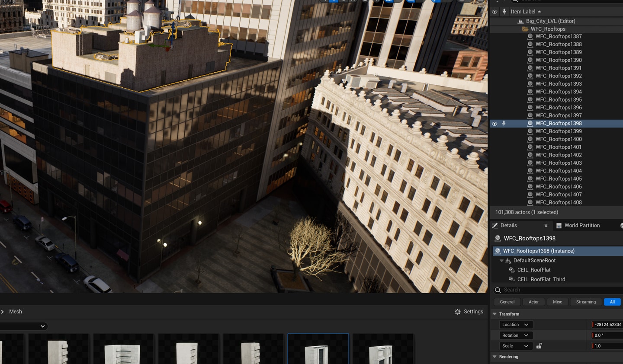
Task: Collapse the Transform section
Action: coord(495,314)
